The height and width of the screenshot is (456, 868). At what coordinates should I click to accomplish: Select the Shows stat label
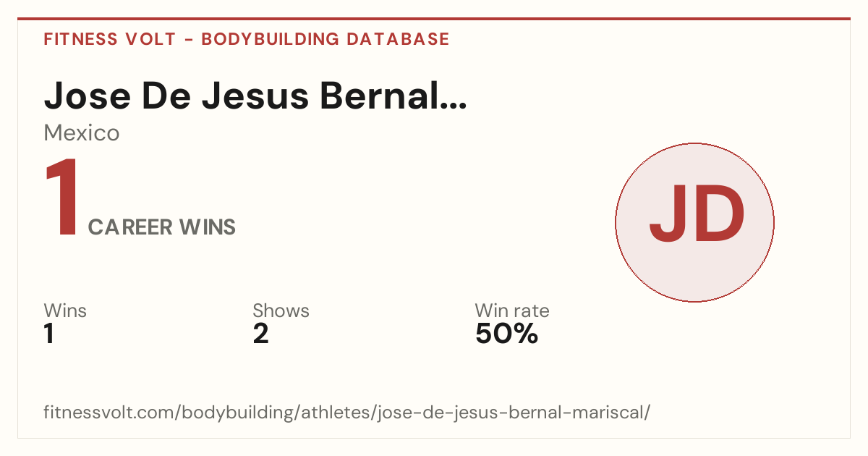click(281, 311)
